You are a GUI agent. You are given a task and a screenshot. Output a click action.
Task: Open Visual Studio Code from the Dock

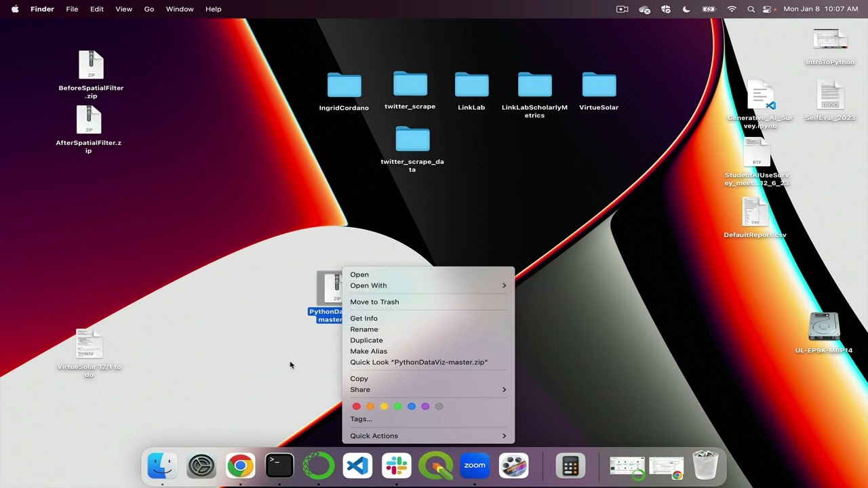pyautogui.click(x=357, y=466)
